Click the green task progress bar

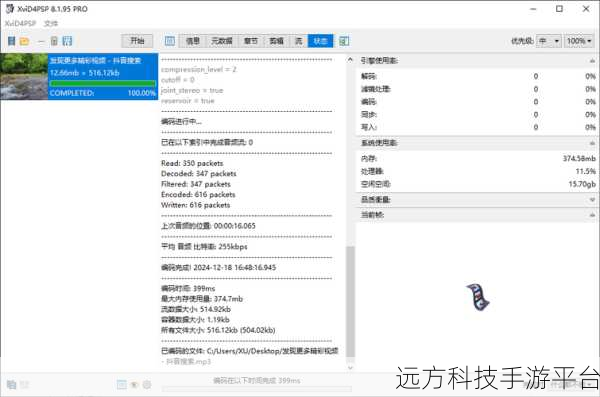103,83
